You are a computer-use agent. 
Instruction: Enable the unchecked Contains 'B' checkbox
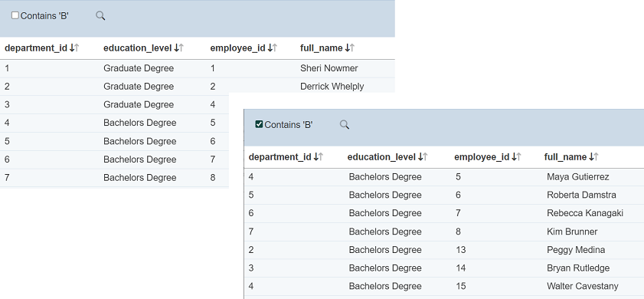[x=15, y=15]
